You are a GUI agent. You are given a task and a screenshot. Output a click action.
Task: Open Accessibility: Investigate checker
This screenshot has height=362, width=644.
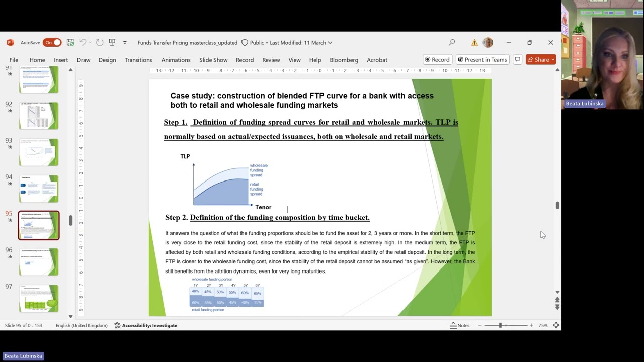tap(146, 325)
